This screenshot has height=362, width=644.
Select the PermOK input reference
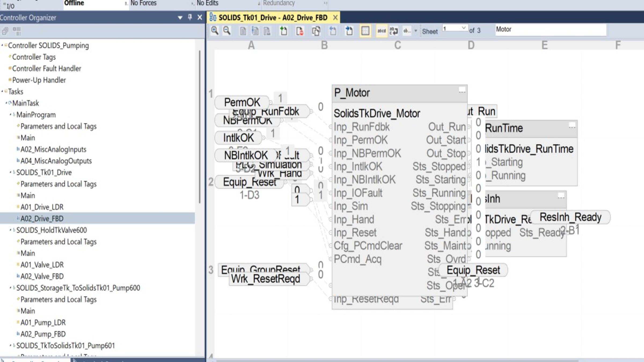[242, 102]
